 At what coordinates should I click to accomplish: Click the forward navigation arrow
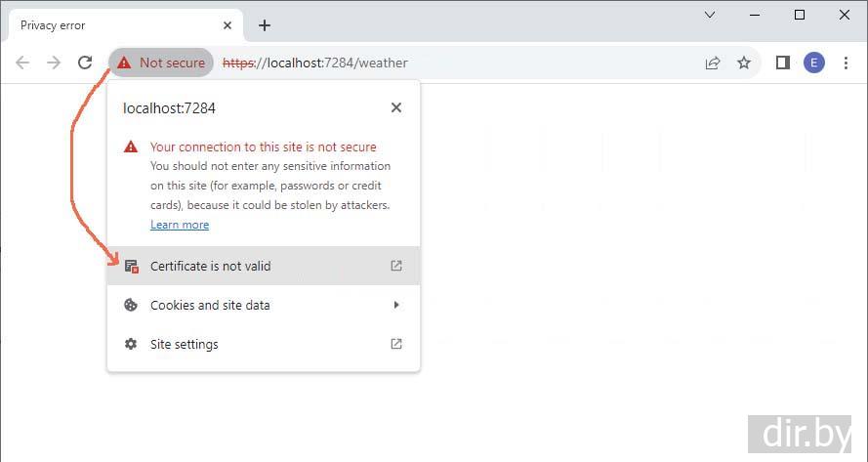(x=54, y=63)
